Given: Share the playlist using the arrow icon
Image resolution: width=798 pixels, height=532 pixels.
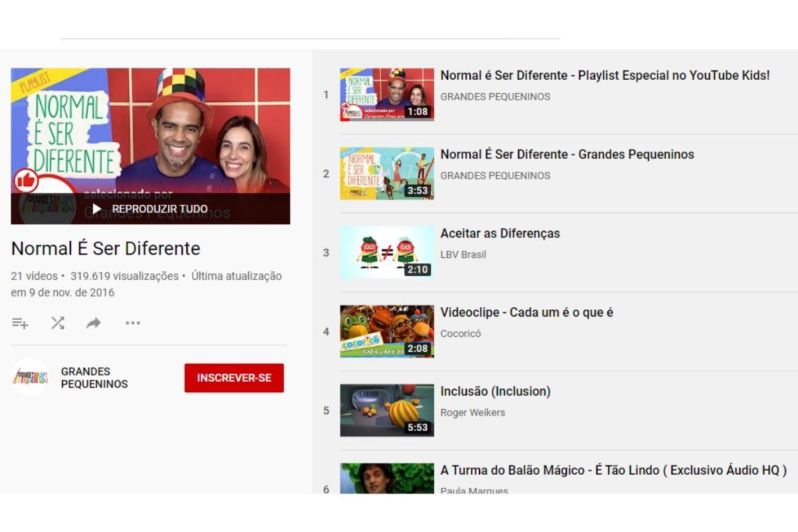Looking at the screenshot, I should (x=93, y=323).
